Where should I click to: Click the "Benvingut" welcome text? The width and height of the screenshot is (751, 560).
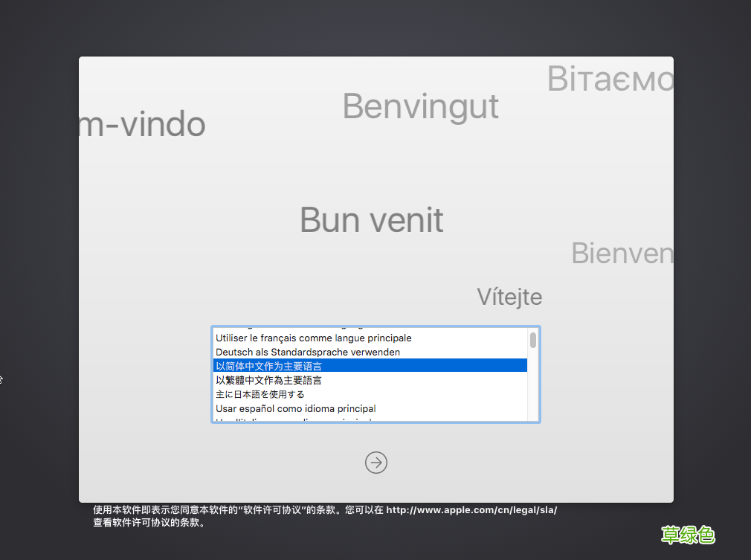pyautogui.click(x=420, y=106)
